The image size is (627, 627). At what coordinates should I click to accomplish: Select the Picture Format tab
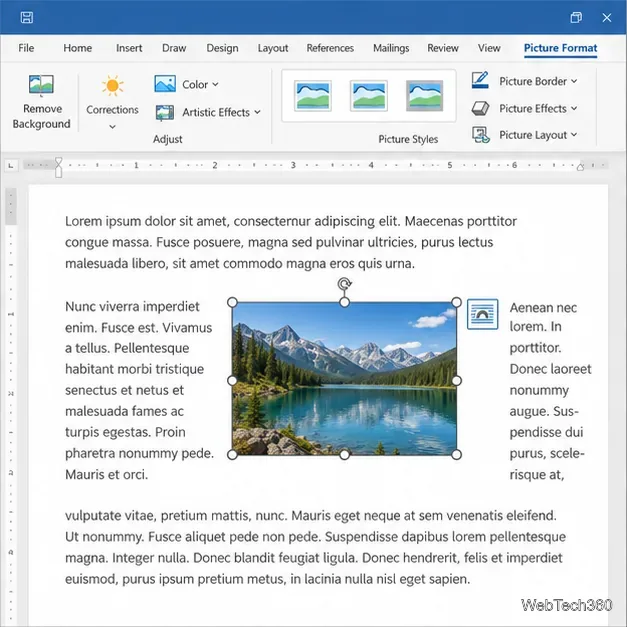[560, 48]
